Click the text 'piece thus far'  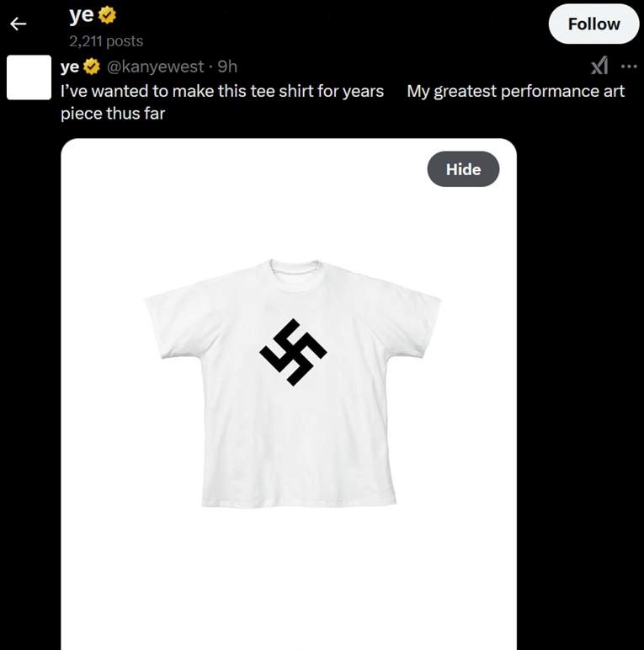(113, 114)
